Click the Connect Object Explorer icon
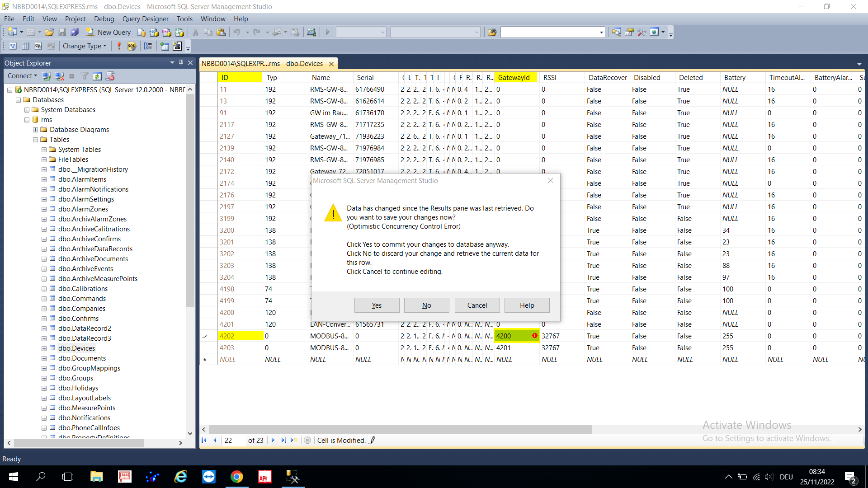 [x=47, y=76]
